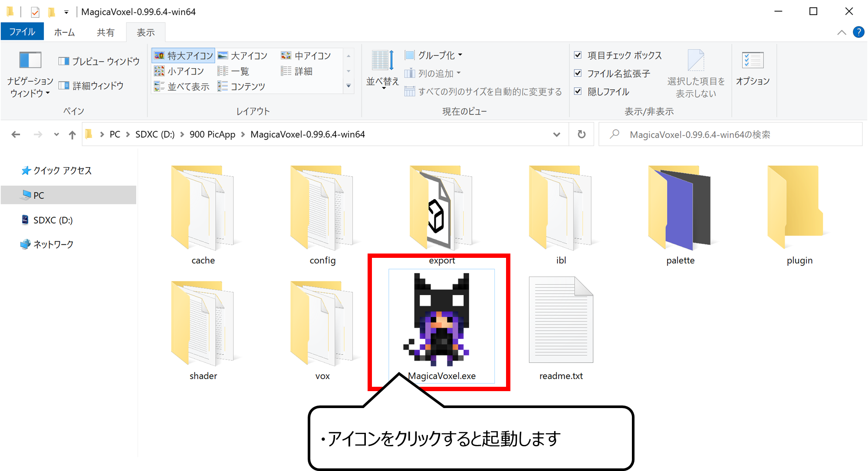Choose コンテンツ content layout
This screenshot has height=471, width=868.
click(241, 86)
